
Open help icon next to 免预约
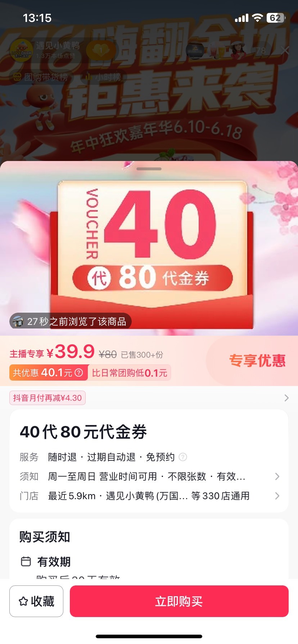[183, 457]
